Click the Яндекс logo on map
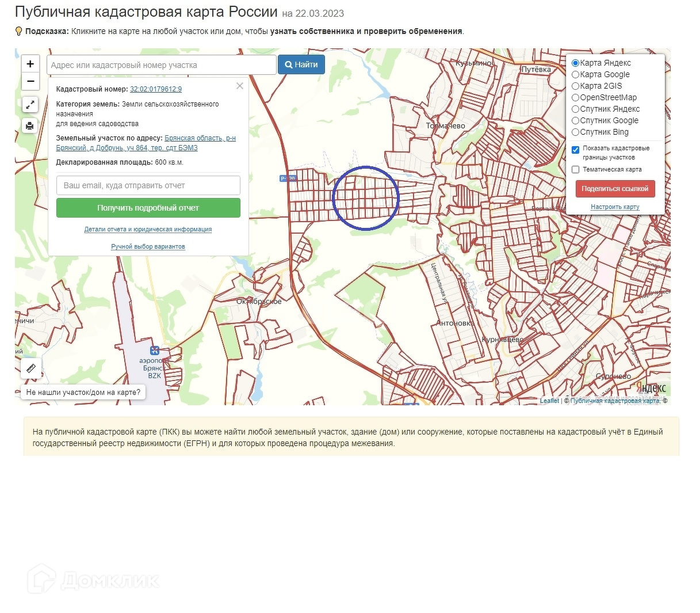 point(651,389)
